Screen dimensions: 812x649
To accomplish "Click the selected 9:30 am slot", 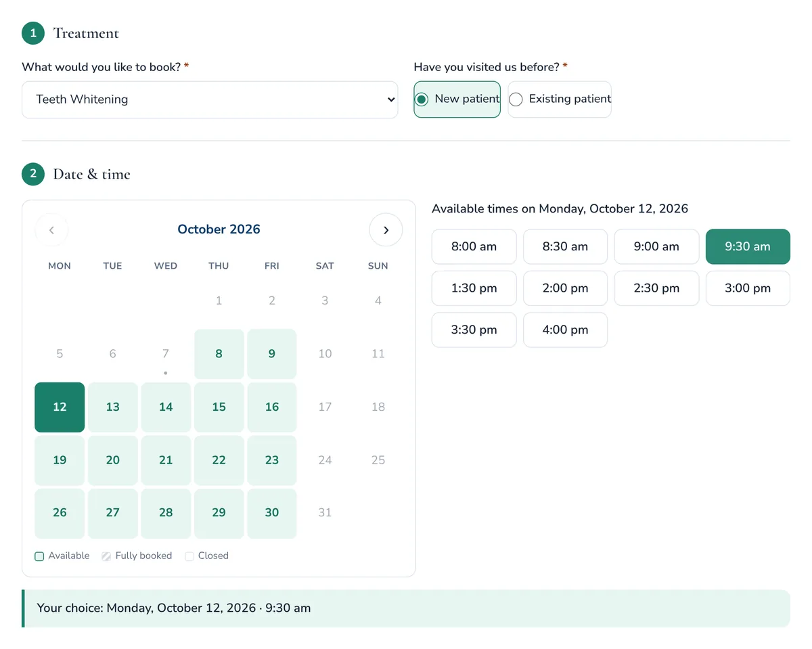I will tap(748, 246).
